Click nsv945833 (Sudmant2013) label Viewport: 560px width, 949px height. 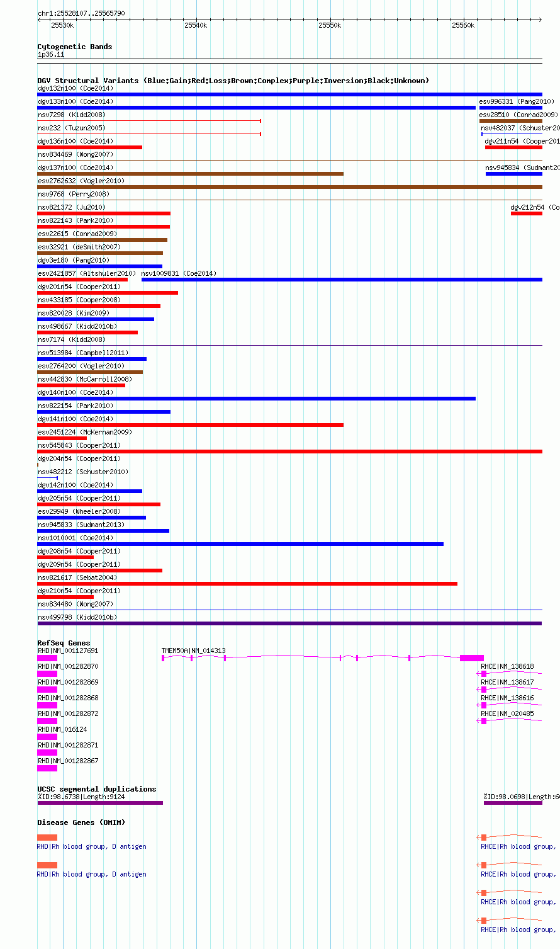coord(81,525)
